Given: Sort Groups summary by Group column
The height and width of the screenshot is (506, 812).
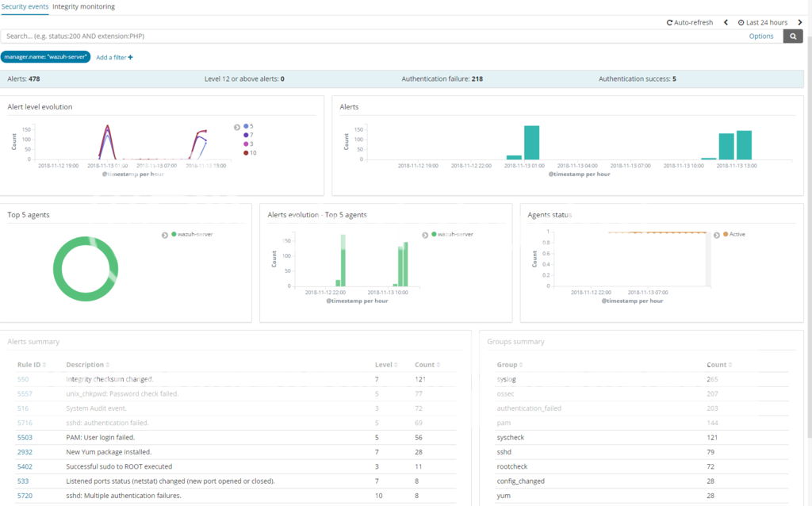Looking at the screenshot, I should click(510, 365).
